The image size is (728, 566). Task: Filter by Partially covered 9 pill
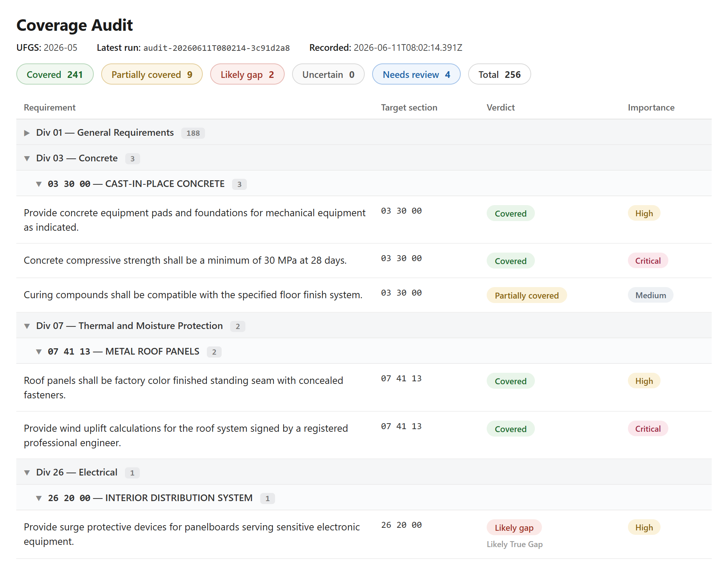[152, 74]
